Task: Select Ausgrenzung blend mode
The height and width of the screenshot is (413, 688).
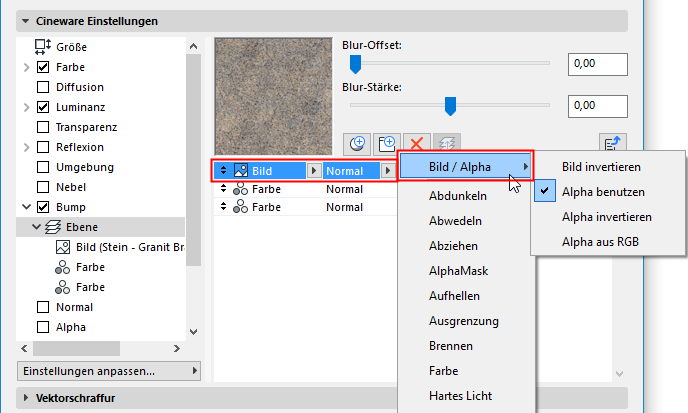Action: 463,321
